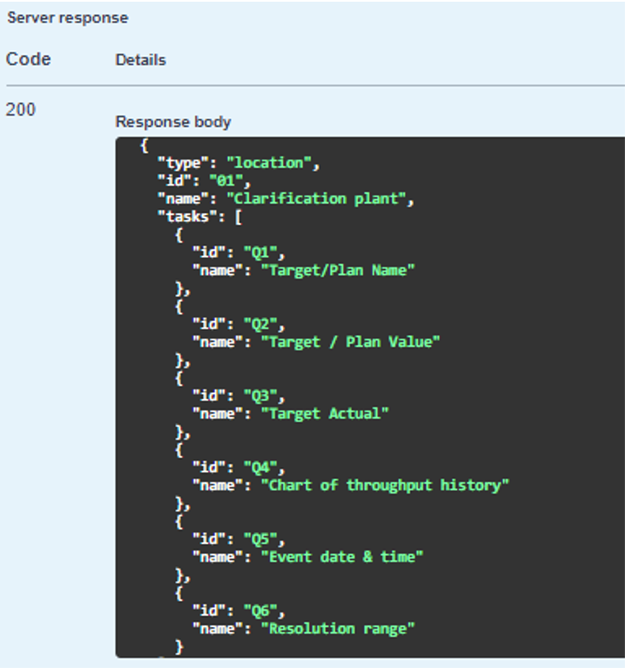Click the "Target/Plan Name" value
Viewport: 629px width, 672px height.
pos(338,270)
